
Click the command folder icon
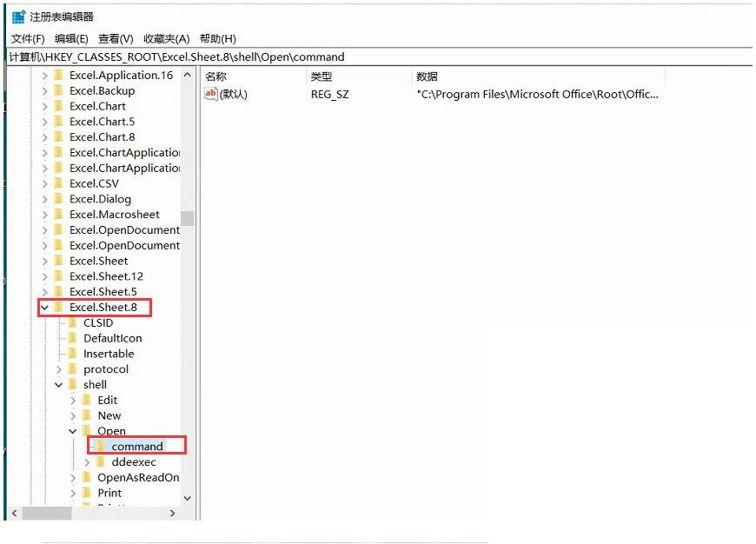coord(101,446)
